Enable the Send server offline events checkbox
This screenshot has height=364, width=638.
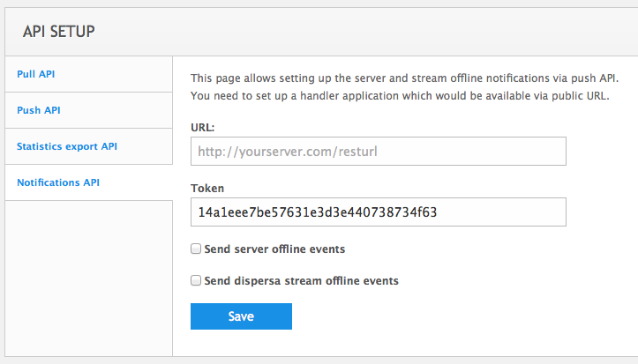(196, 249)
